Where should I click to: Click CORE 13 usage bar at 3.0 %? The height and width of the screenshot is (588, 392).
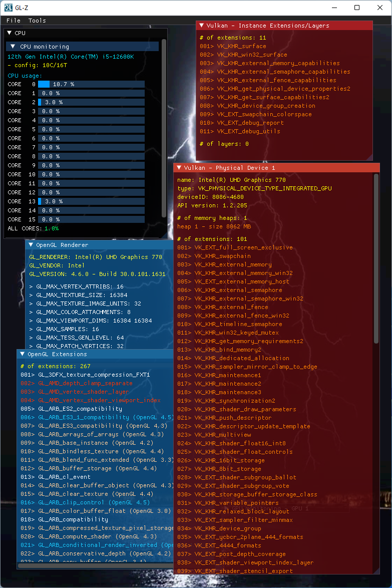pyautogui.click(x=91, y=201)
